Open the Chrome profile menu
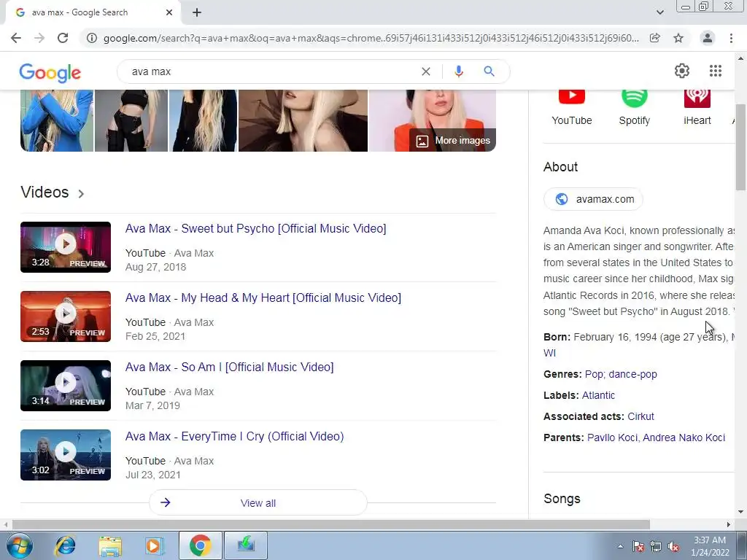This screenshot has height=560, width=747. click(708, 38)
